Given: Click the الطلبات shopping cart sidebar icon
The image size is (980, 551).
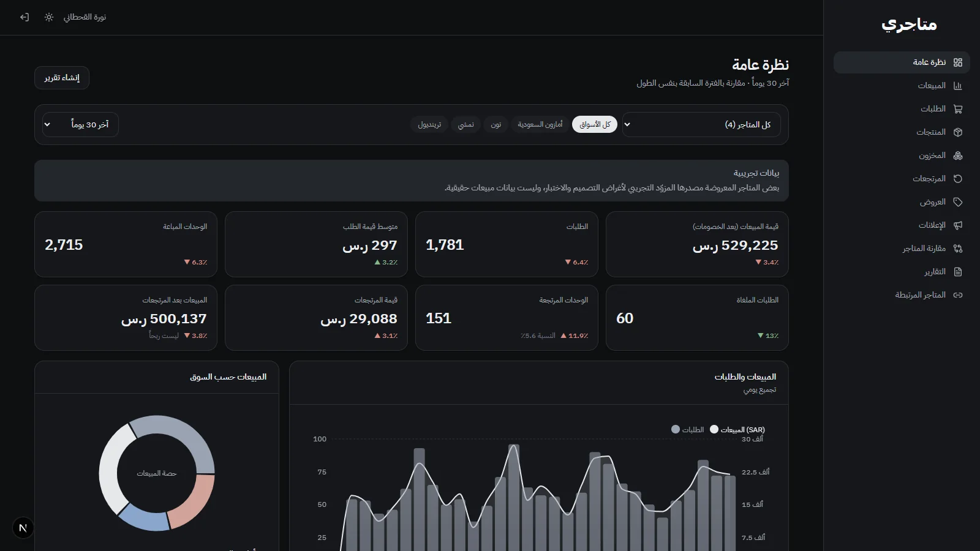Looking at the screenshot, I should [958, 109].
